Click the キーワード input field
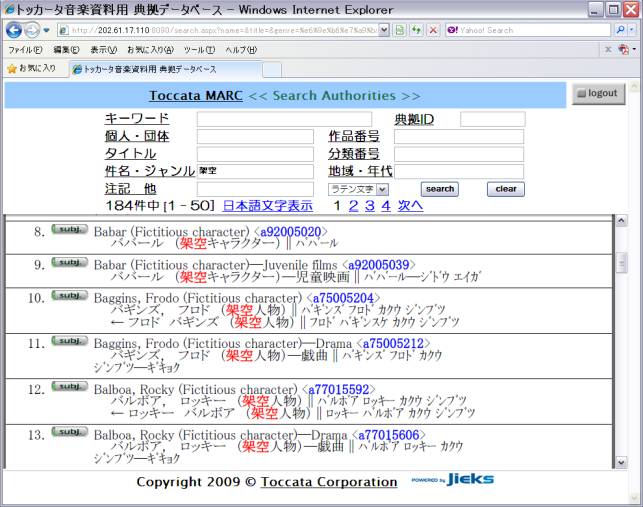The image size is (643, 507). pyautogui.click(x=284, y=119)
